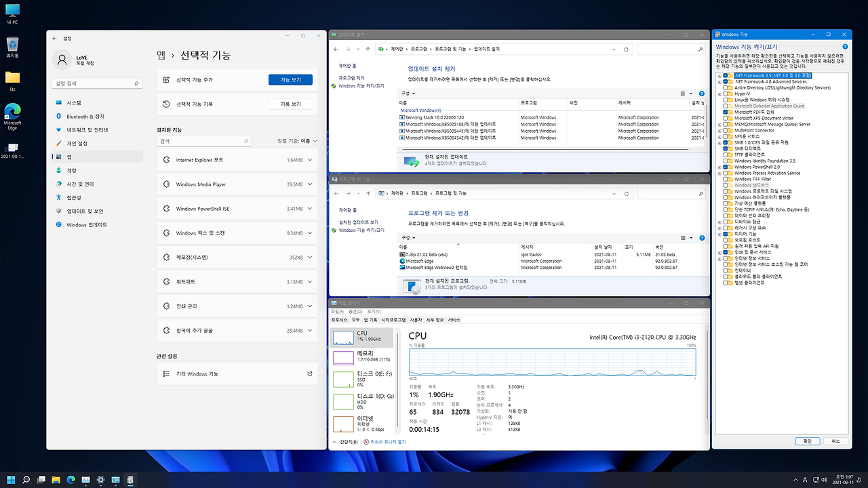Switch to 앱 기록 tab in Task Manager
Image resolution: width=868 pixels, height=488 pixels.
[370, 319]
